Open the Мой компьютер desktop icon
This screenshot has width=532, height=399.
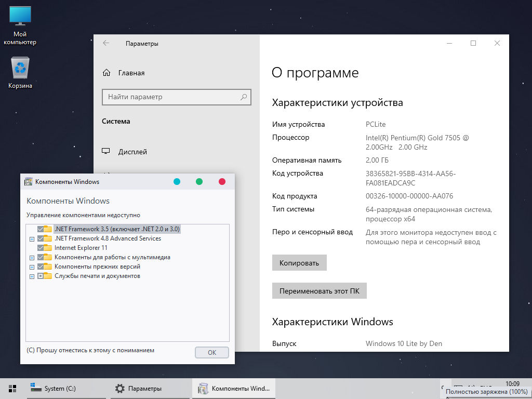20,26
